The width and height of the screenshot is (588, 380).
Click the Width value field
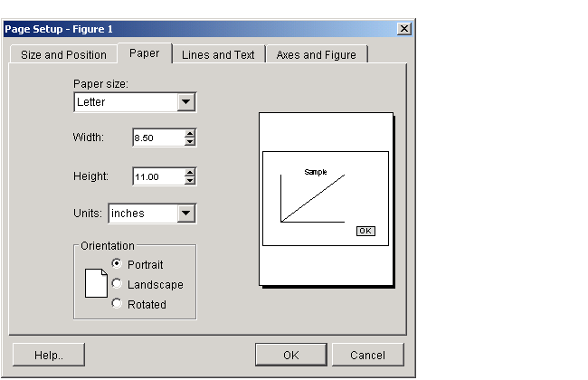158,138
